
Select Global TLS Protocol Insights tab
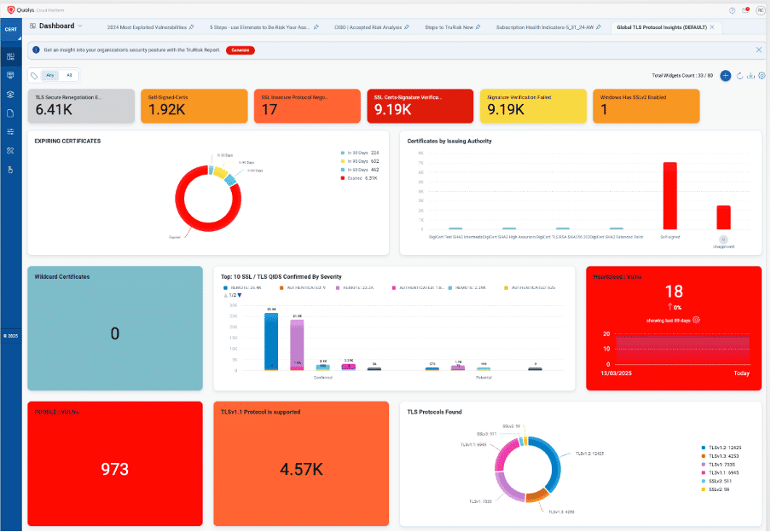[x=661, y=27]
